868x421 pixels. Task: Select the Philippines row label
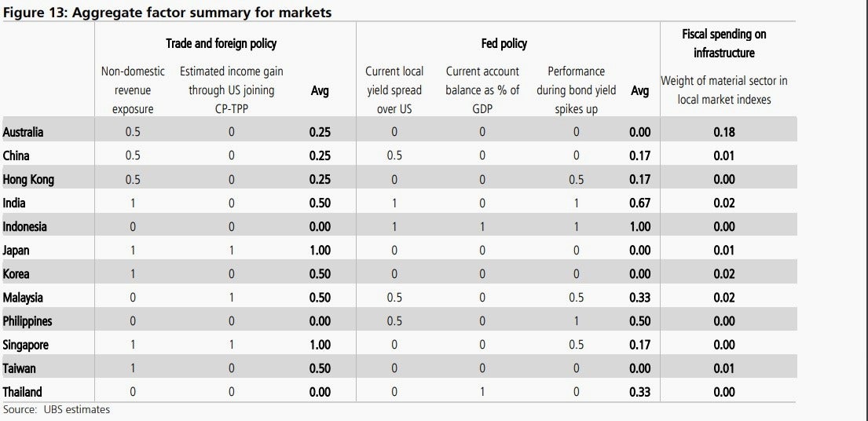27,321
